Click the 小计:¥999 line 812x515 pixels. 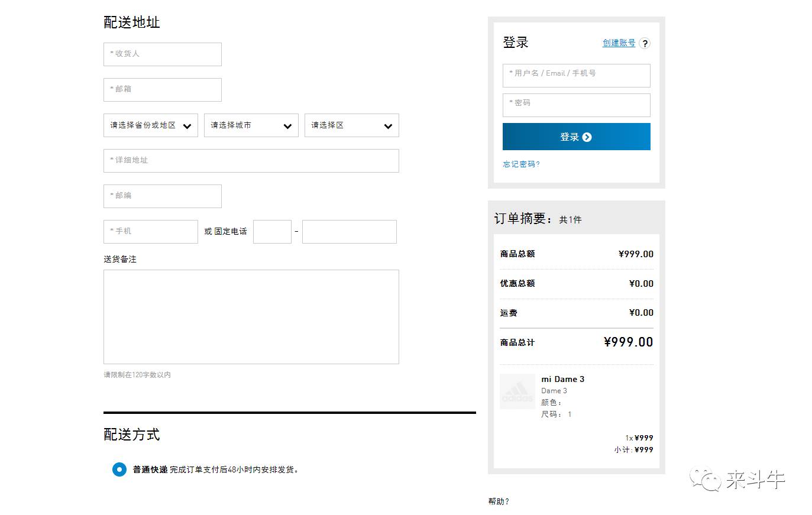point(633,450)
